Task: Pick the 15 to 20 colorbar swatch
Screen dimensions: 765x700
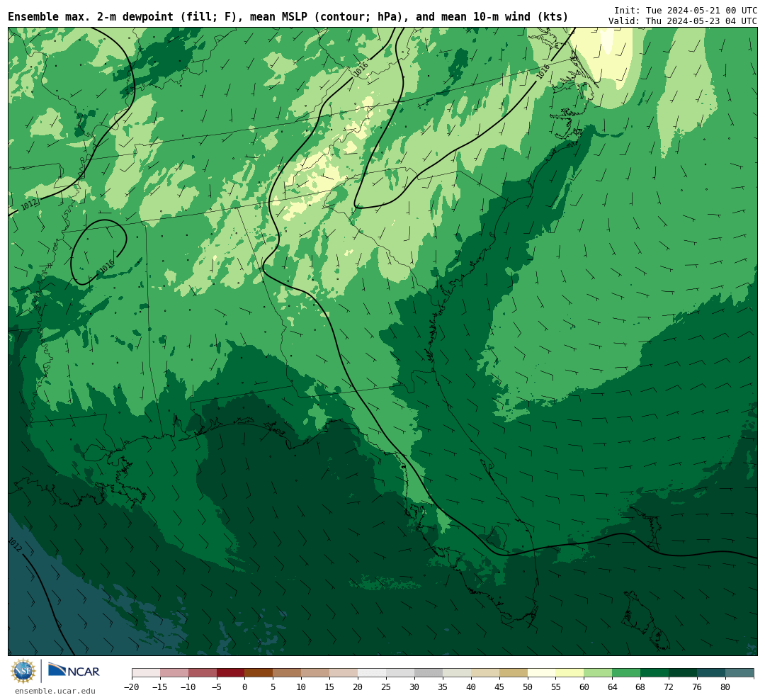Action: tap(344, 673)
